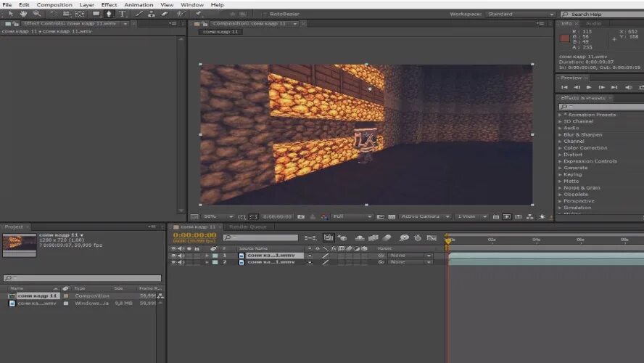
Task: Click the region of interest icon
Action: (x=380, y=216)
